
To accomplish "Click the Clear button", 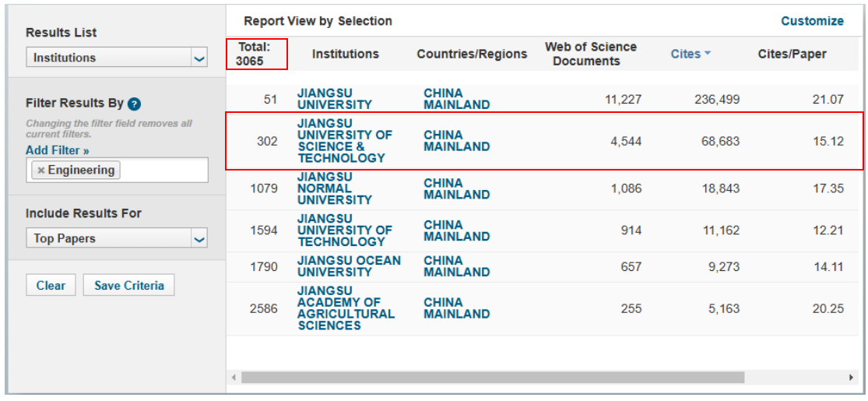I will coord(51,286).
